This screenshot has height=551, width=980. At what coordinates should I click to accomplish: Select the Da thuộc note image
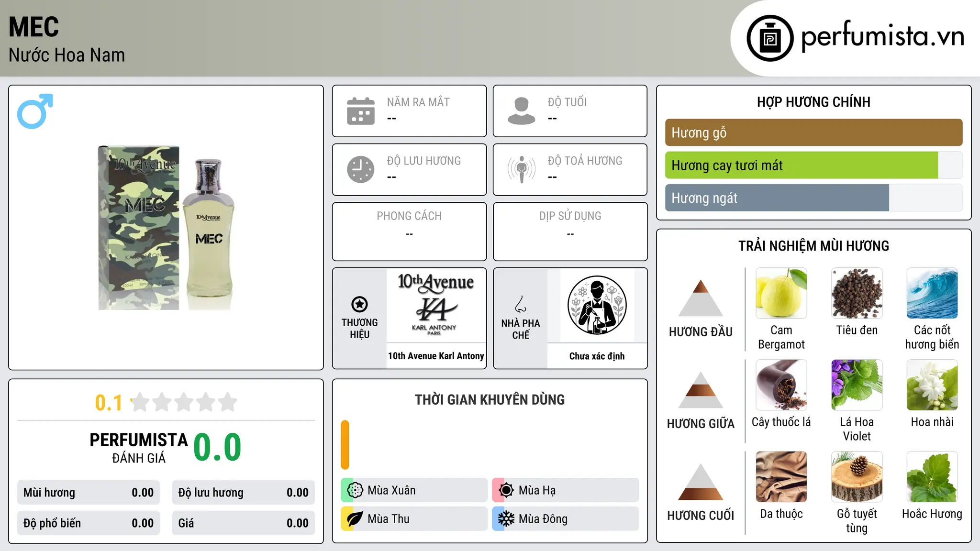(x=781, y=477)
